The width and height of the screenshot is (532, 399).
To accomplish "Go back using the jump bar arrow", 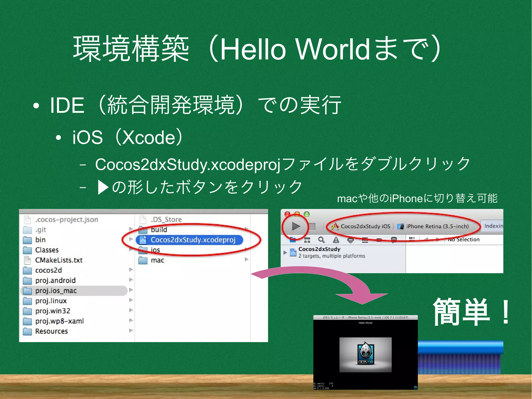I will [426, 239].
